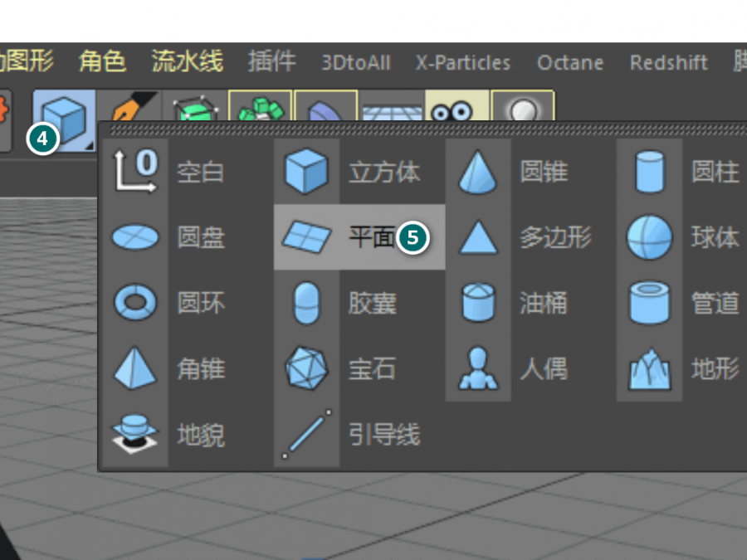Click the 圆锥 label text
Image resolution: width=747 pixels, height=560 pixels.
click(544, 172)
